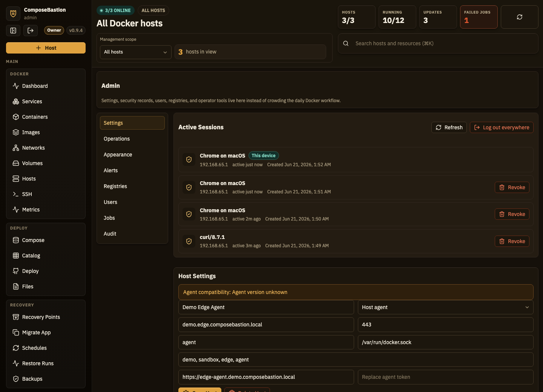Edit the Demo Edge Agent name field

pos(266,307)
